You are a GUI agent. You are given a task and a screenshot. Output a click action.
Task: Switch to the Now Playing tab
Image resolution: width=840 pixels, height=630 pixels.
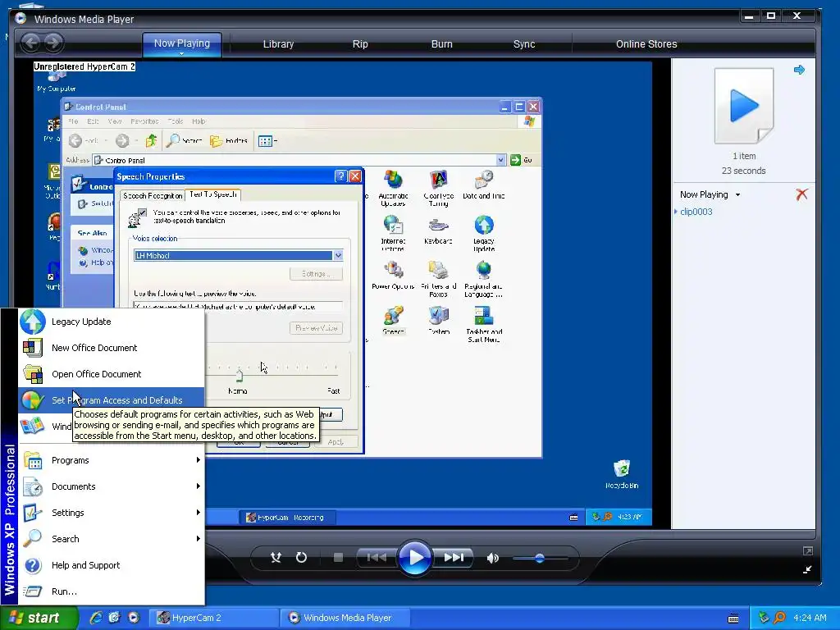[x=182, y=43]
